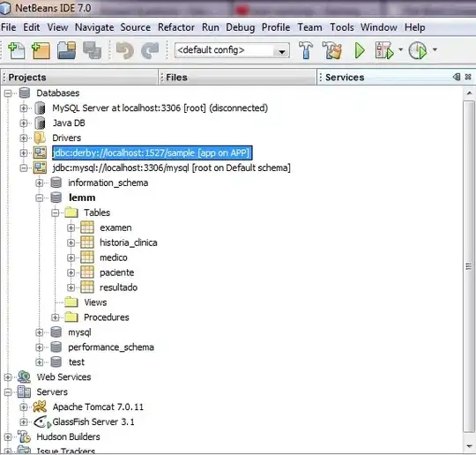Select the resultado table
The width and height of the screenshot is (476, 455).
tap(118, 287)
